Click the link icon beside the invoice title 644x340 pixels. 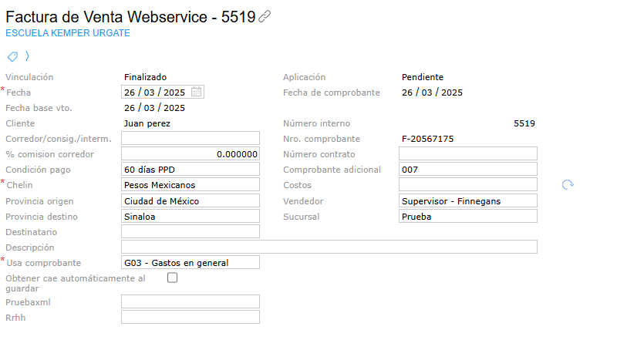click(265, 17)
